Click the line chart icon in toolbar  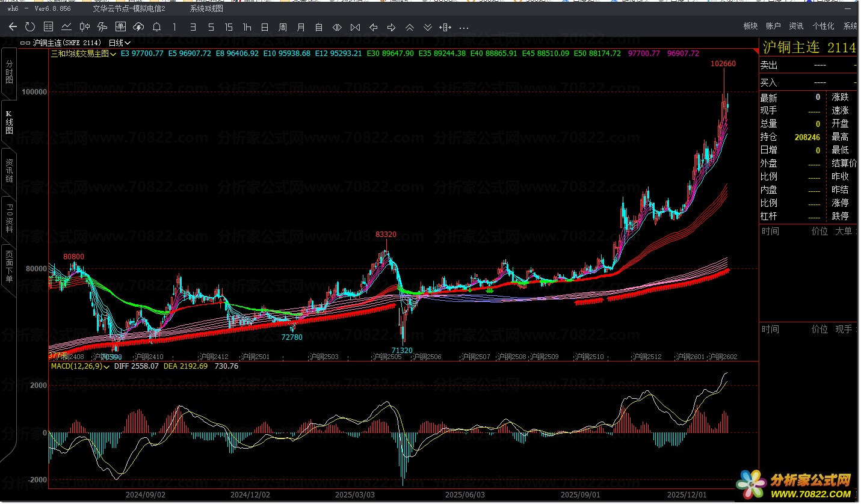click(67, 27)
